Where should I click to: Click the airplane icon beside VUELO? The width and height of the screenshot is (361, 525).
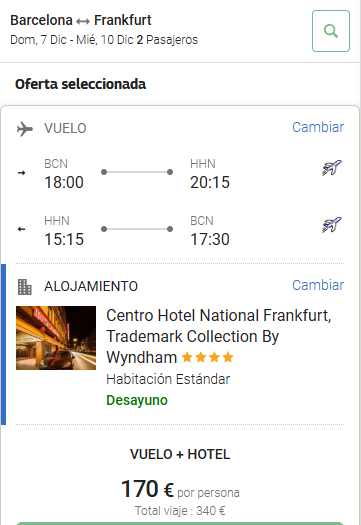(x=25, y=129)
